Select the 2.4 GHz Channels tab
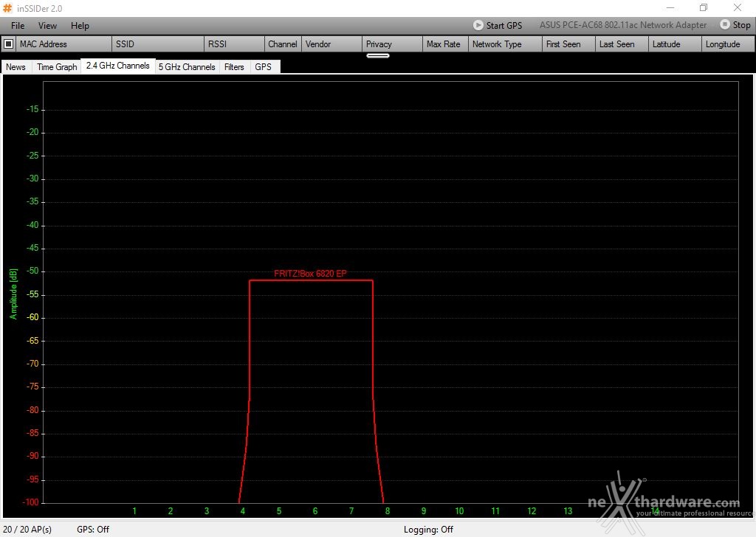 point(117,66)
